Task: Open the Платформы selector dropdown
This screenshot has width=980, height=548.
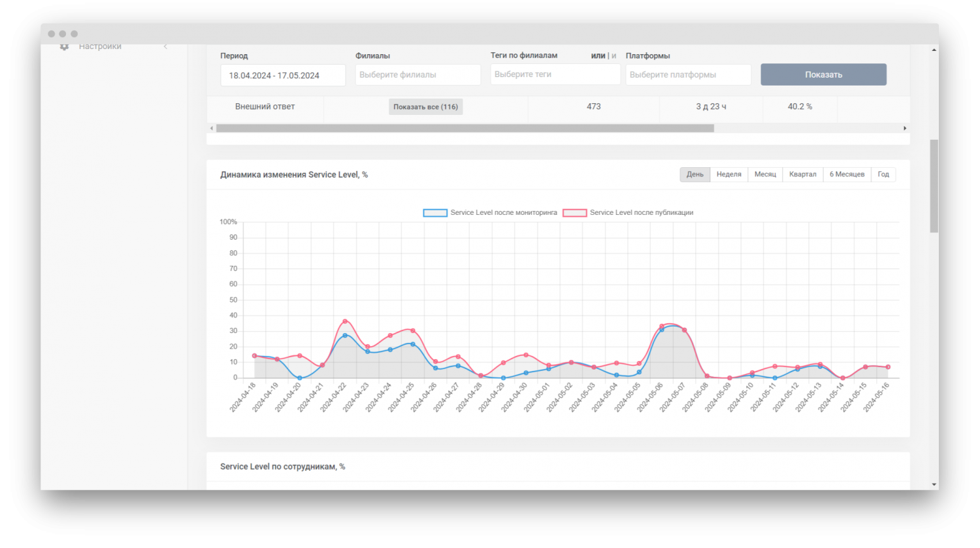Action: click(688, 75)
